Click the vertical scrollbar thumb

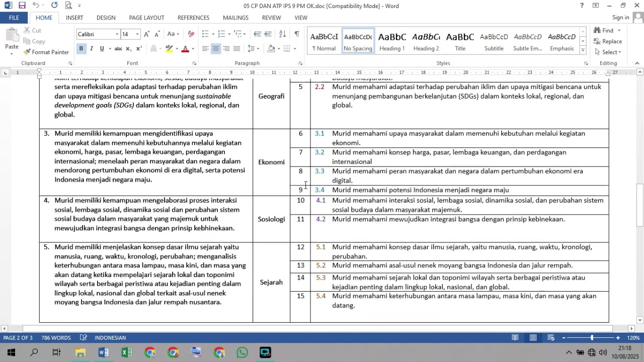point(640,205)
